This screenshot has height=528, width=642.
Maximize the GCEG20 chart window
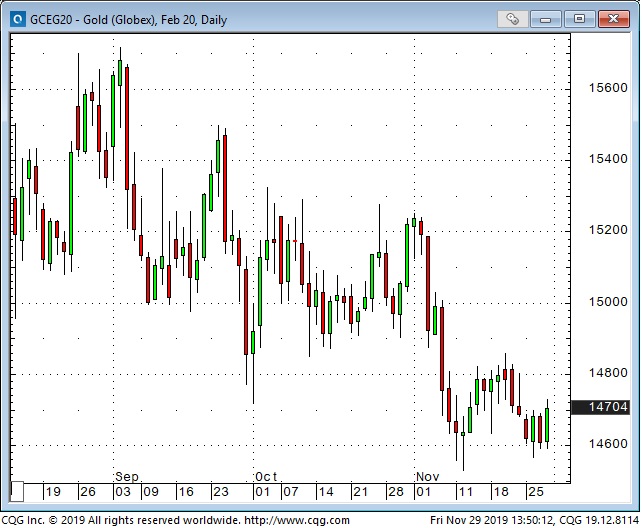tap(579, 19)
